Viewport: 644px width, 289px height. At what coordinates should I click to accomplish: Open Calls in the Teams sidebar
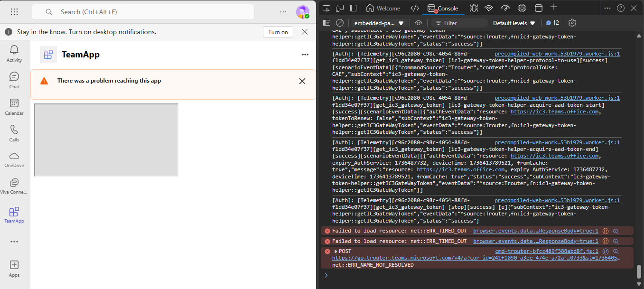[14, 133]
